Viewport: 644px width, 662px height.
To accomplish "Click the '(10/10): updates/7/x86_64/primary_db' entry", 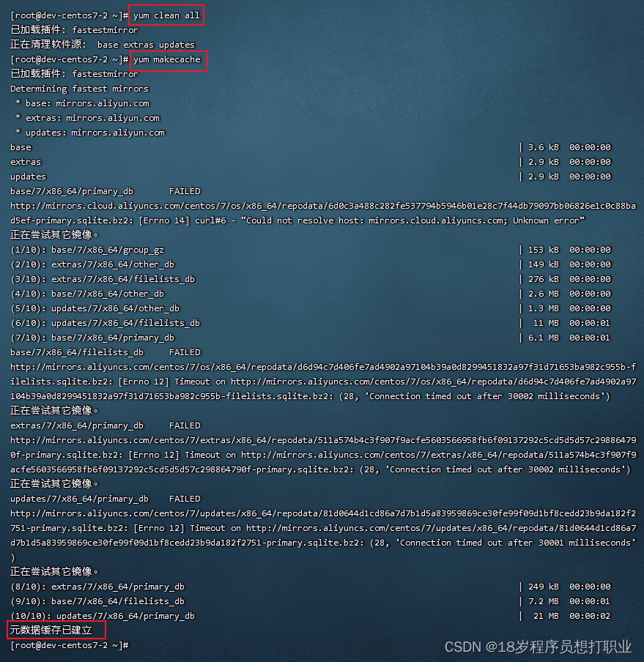I will pyautogui.click(x=103, y=616).
